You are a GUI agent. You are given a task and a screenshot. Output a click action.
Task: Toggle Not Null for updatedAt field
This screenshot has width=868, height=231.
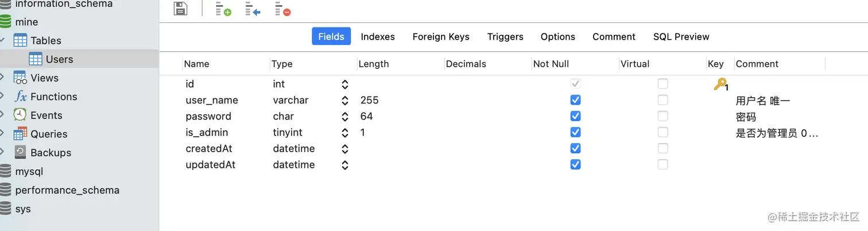(575, 164)
